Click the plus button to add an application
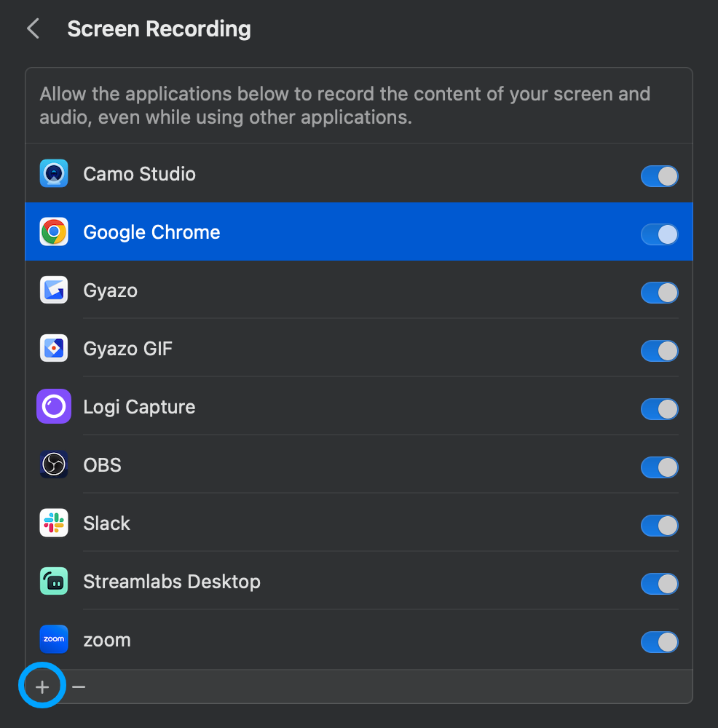 pyautogui.click(x=42, y=685)
